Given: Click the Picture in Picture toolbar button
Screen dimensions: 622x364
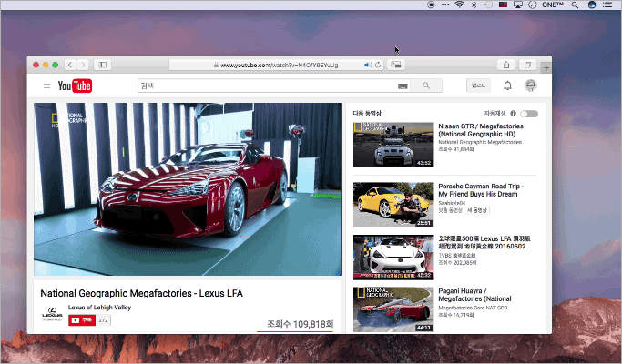Looking at the screenshot, I should pos(396,65).
